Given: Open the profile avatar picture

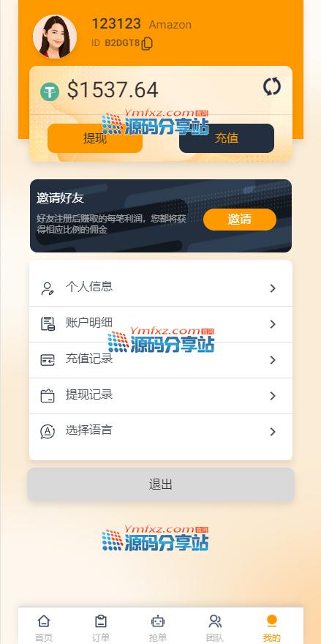Looking at the screenshot, I should (55, 37).
